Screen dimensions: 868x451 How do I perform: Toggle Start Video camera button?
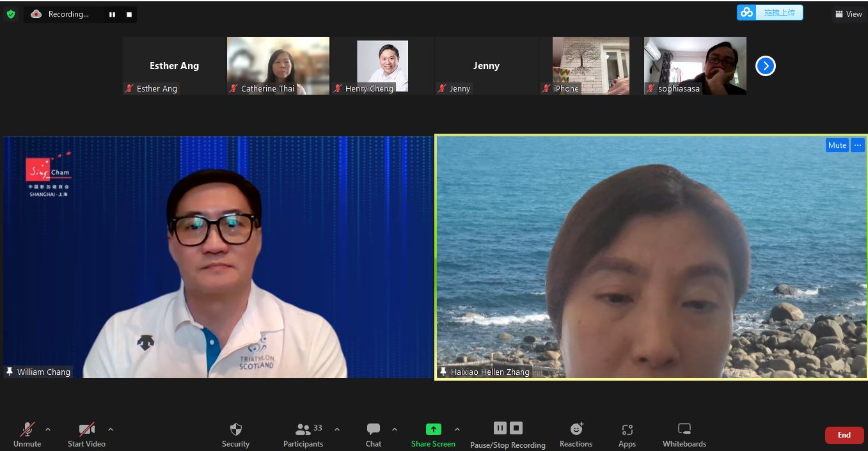point(86,434)
